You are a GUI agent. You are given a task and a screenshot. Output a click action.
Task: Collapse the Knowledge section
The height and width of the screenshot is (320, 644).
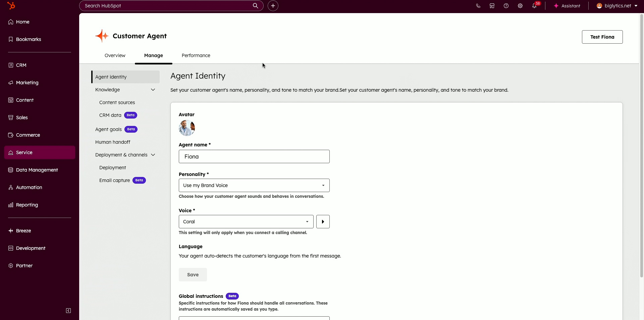point(153,90)
